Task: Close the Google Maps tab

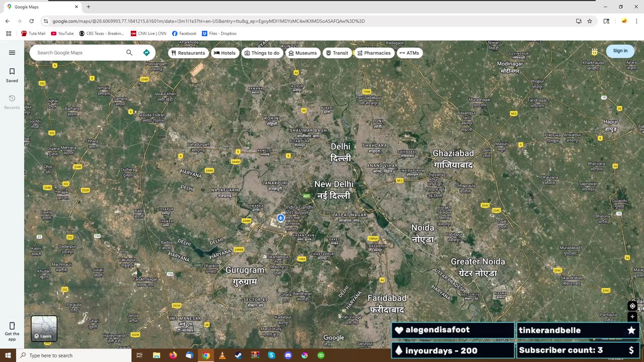Action: 76,7
